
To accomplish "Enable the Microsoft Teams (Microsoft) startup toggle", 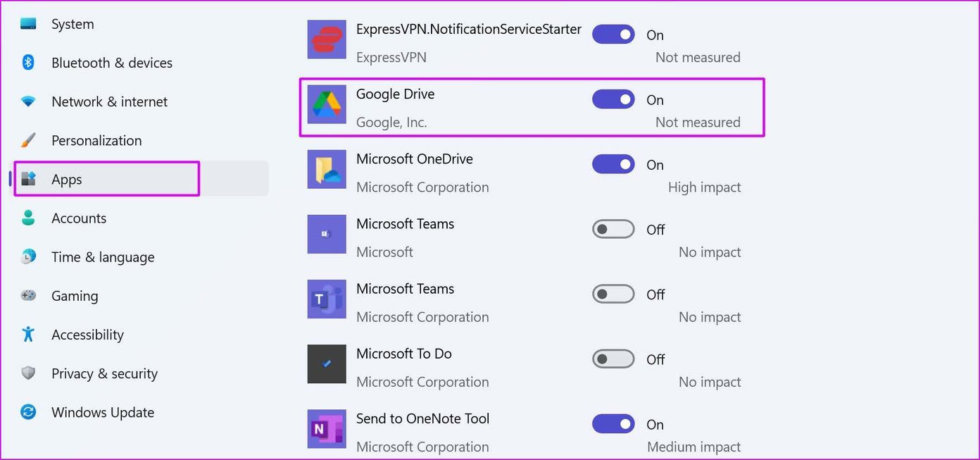I will point(613,229).
